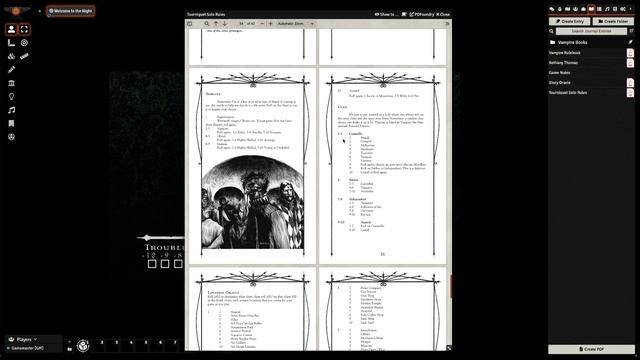Open the macro directory folder icon

tap(69, 349)
